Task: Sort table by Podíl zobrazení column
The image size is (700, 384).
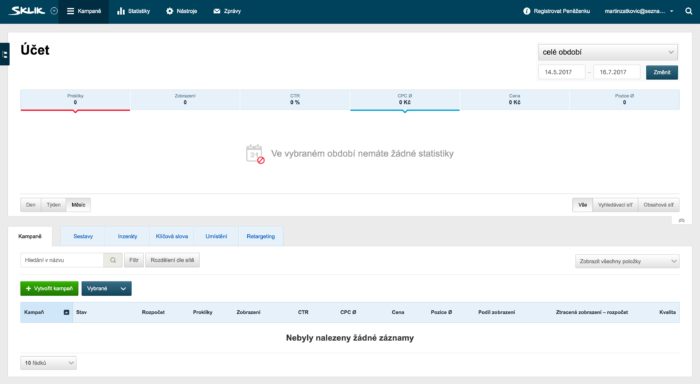Action: point(496,312)
